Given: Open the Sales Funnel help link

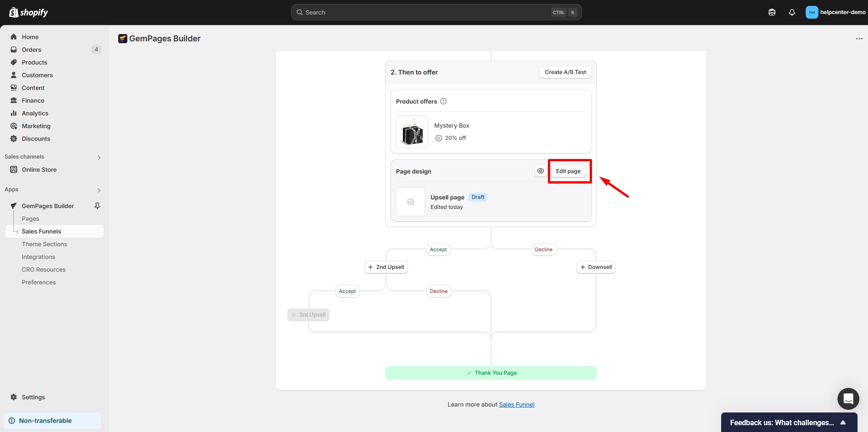Looking at the screenshot, I should [x=517, y=404].
